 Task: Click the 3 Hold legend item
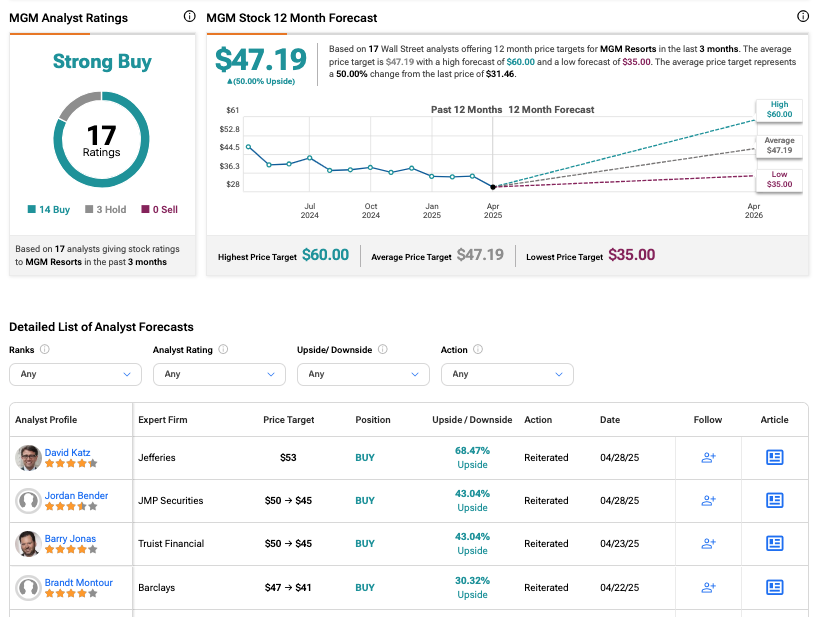tap(106, 209)
